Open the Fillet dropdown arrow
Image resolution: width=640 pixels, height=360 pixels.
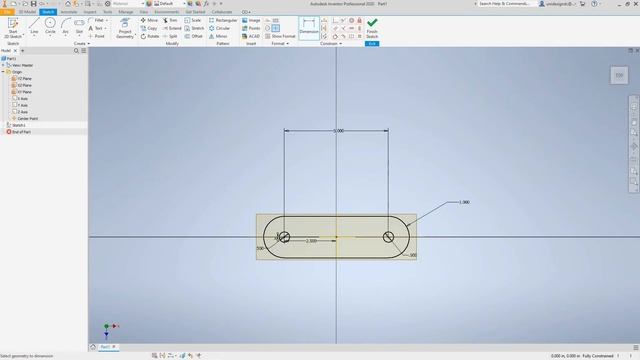click(107, 20)
